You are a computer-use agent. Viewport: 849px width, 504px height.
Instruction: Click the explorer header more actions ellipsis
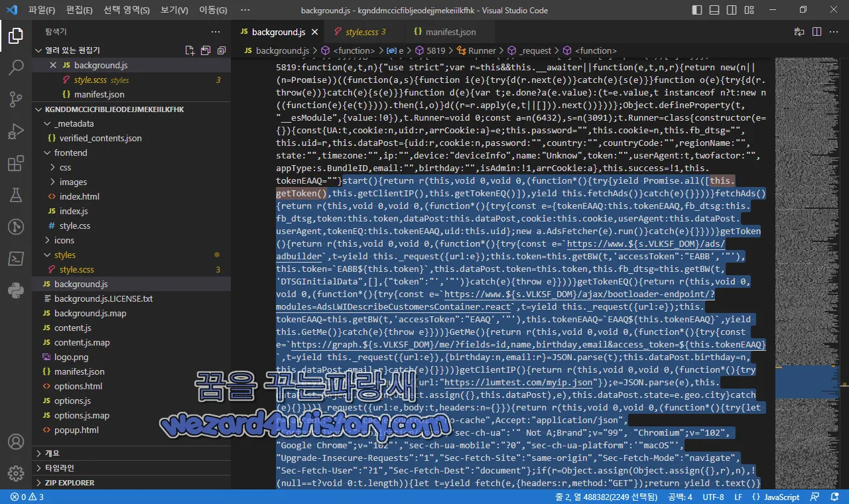coord(216,32)
